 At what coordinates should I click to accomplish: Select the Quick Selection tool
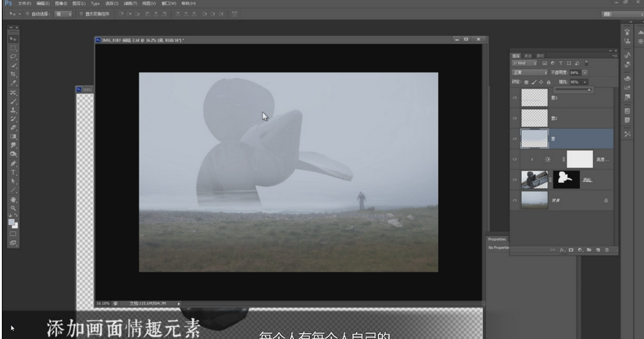(13, 65)
